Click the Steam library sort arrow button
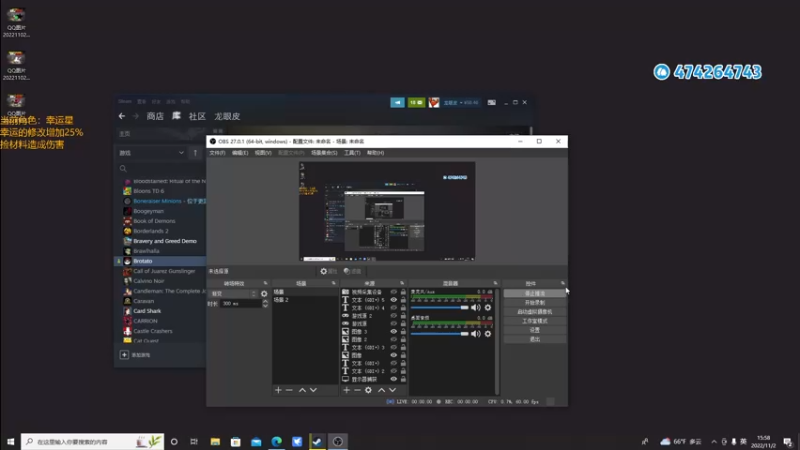800x450 pixels. pos(195,153)
